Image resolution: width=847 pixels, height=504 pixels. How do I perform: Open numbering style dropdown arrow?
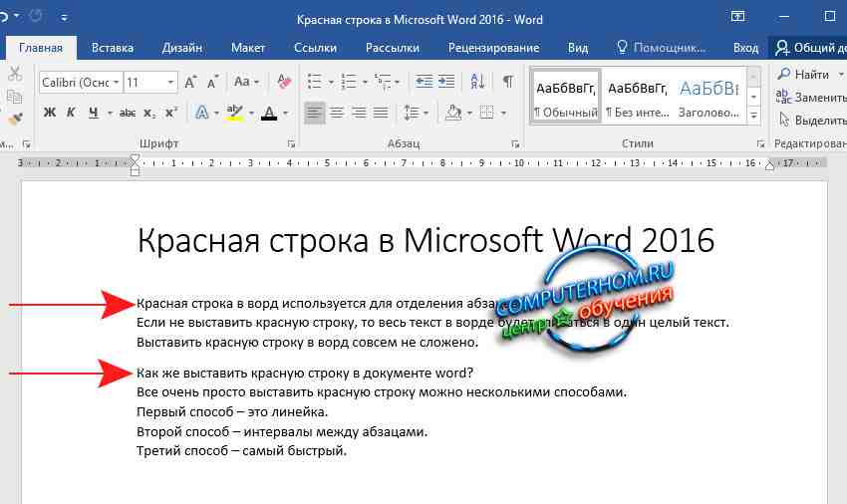[x=365, y=82]
